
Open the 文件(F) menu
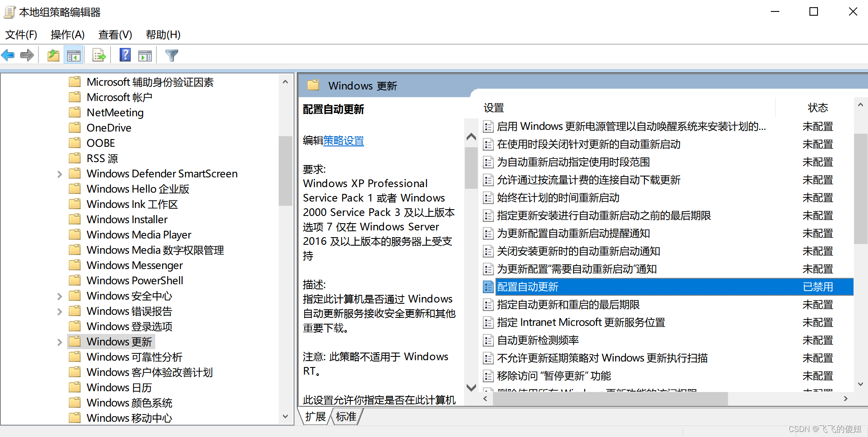pos(21,34)
